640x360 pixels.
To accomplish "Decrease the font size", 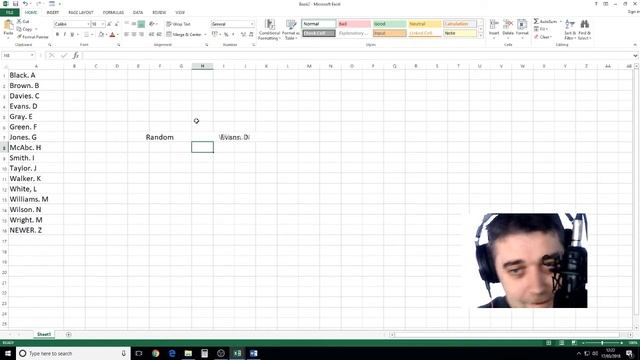I will pos(116,24).
